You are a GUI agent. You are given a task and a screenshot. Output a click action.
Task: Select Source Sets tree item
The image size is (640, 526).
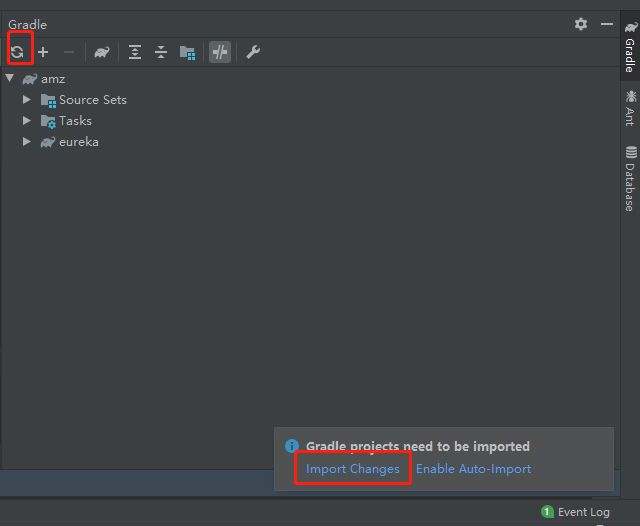pos(93,100)
